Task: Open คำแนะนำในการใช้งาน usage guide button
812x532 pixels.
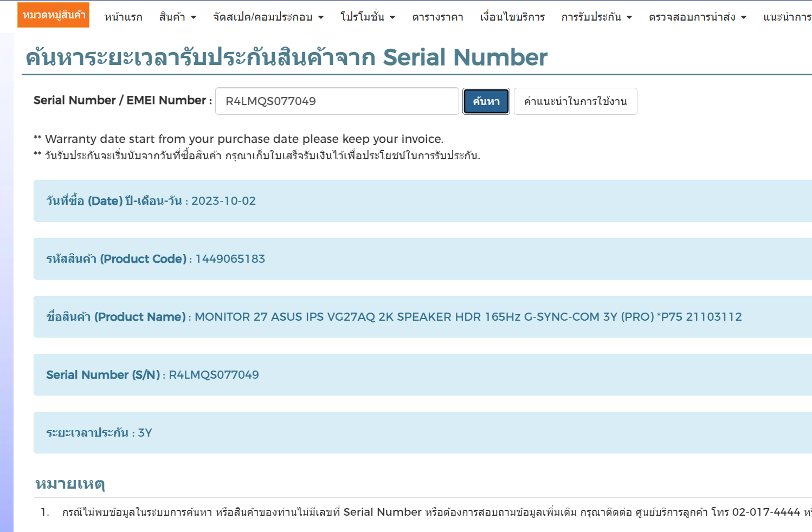Action: 575,101
